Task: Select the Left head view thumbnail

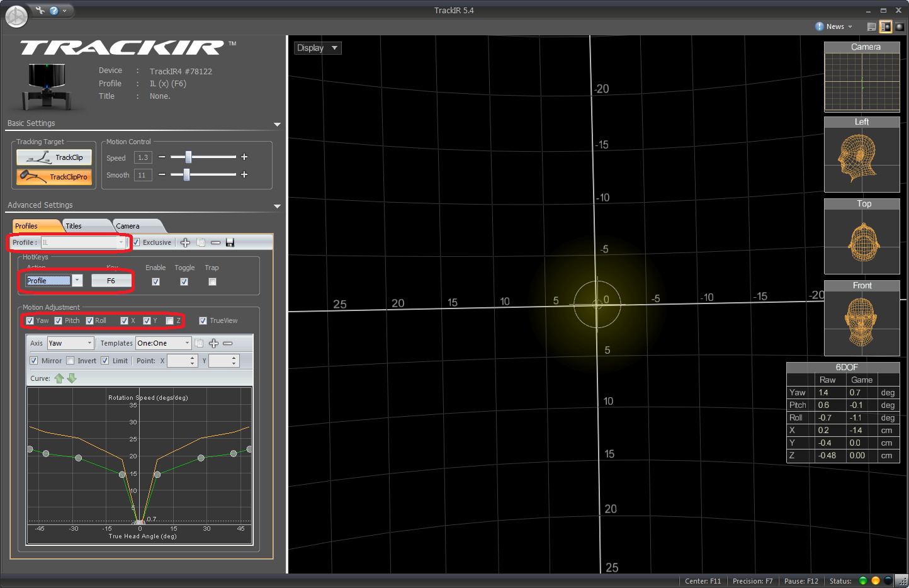Action: [x=862, y=155]
